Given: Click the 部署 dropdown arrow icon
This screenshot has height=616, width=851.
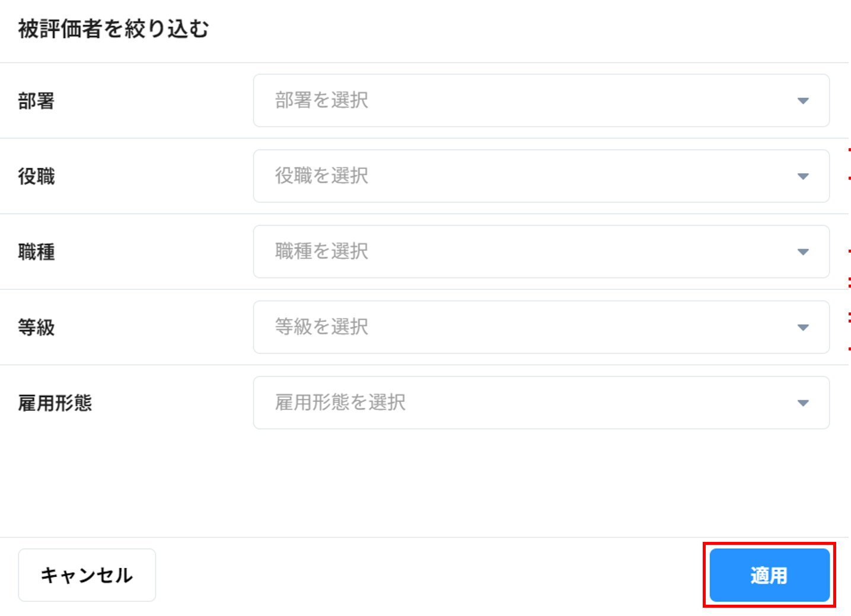Looking at the screenshot, I should point(803,101).
